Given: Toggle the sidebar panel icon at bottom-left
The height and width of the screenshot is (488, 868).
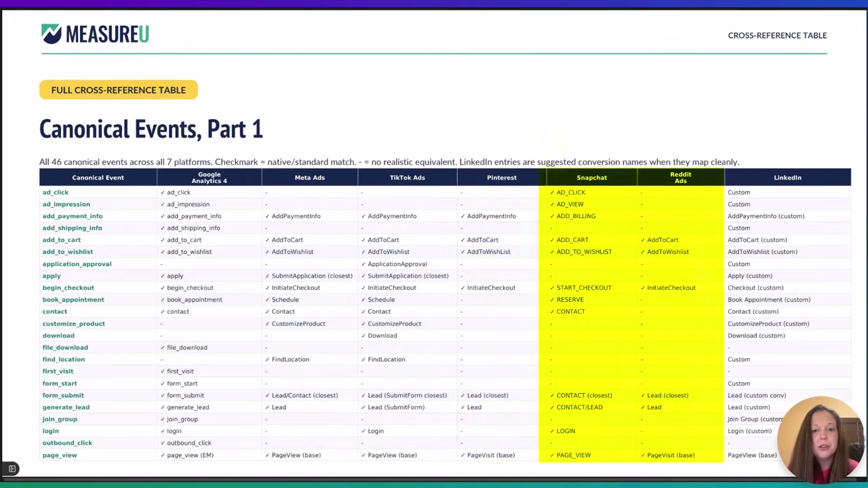Looking at the screenshot, I should (12, 469).
